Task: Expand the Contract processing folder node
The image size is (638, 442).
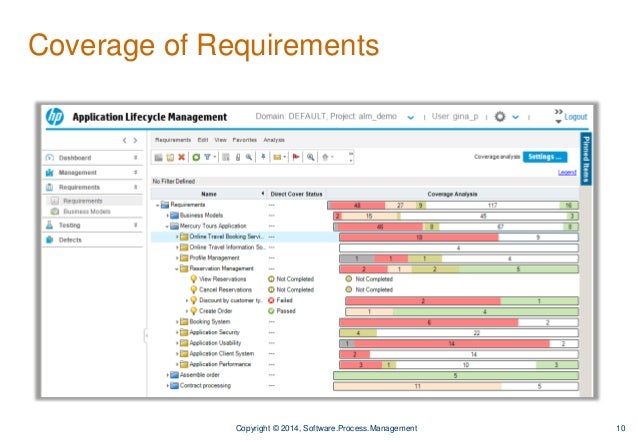Action: 167,386
